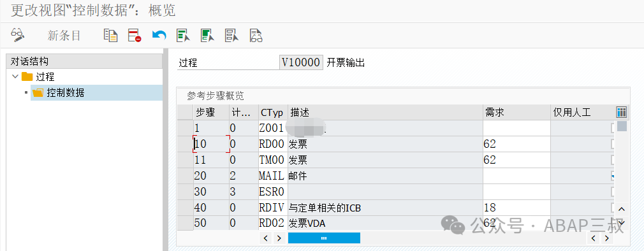Select row selector for step 10
644x251 pixels.
click(185, 145)
